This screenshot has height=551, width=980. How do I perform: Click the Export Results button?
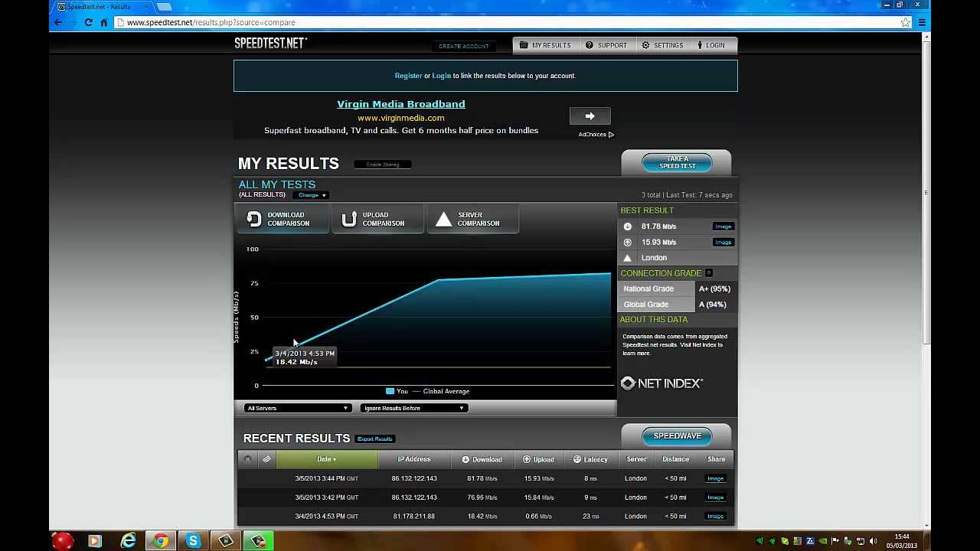[374, 439]
